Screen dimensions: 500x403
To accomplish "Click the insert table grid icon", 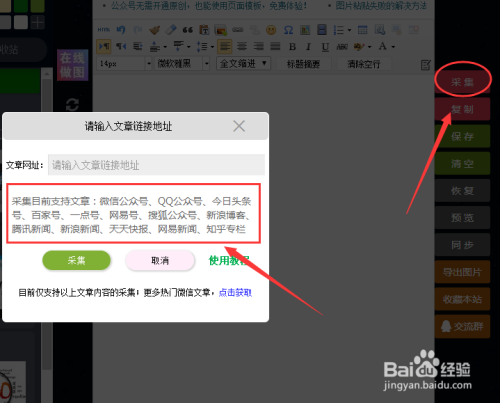I will [x=362, y=30].
